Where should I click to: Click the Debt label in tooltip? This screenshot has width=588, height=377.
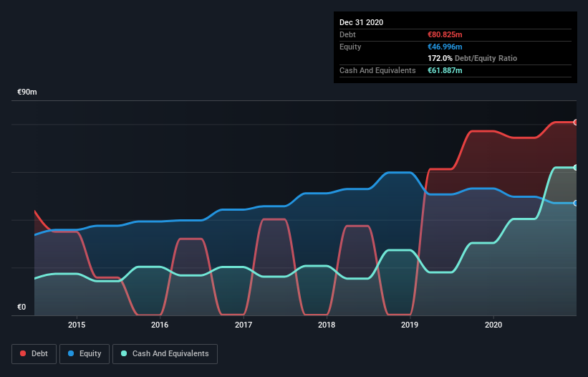[x=347, y=34]
